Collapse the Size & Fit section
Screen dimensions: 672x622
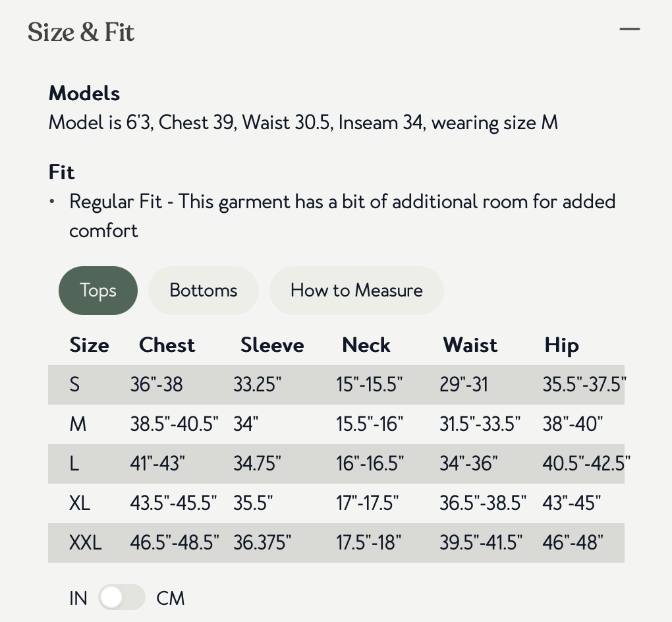point(629,30)
